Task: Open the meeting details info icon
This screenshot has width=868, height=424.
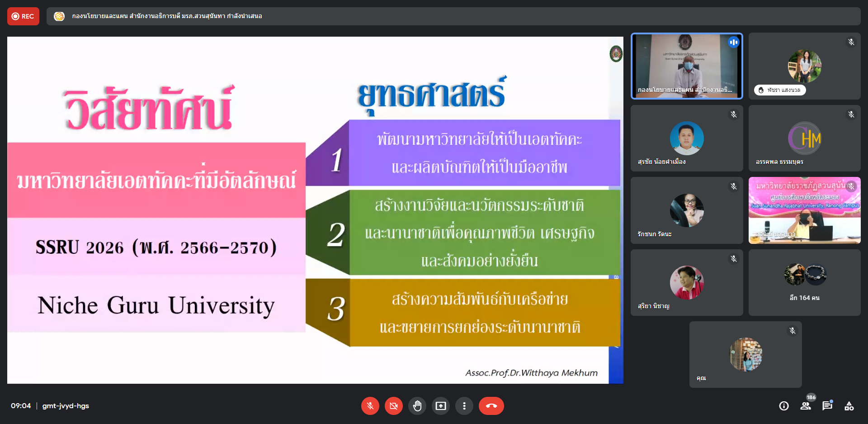Action: coord(784,406)
